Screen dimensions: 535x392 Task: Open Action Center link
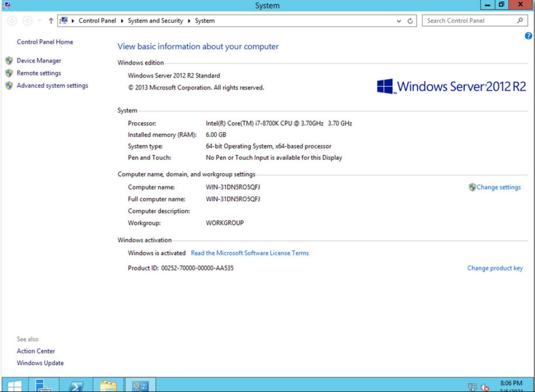[x=36, y=351]
